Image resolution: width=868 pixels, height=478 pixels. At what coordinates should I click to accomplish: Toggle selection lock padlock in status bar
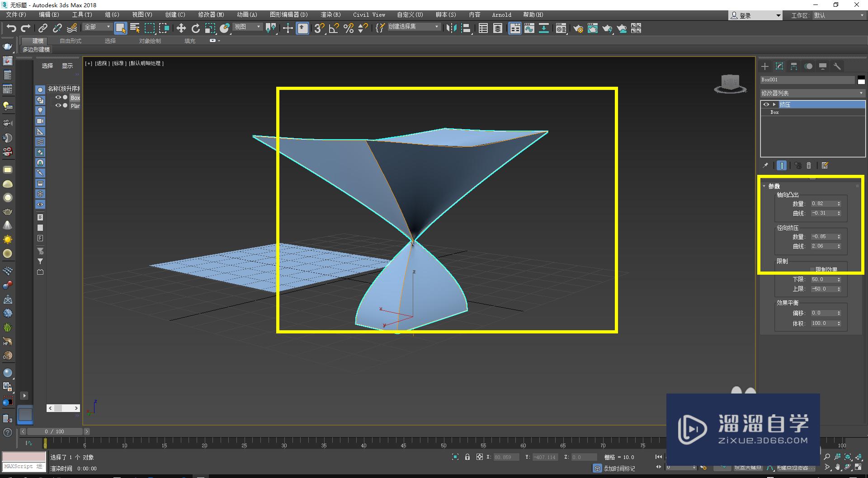(467, 457)
